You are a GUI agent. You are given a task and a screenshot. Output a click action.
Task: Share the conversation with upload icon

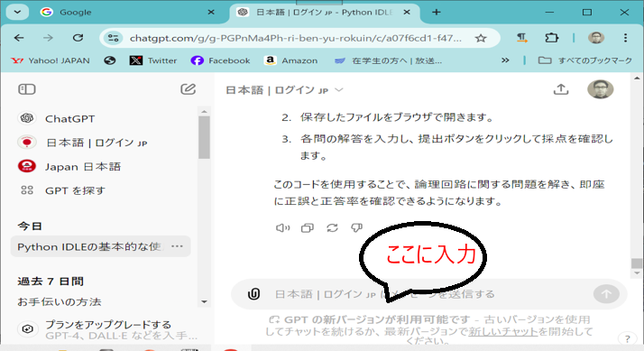pos(561,89)
